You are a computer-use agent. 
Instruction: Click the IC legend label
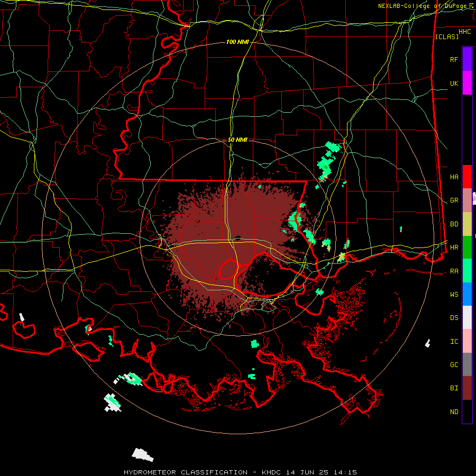(x=454, y=342)
